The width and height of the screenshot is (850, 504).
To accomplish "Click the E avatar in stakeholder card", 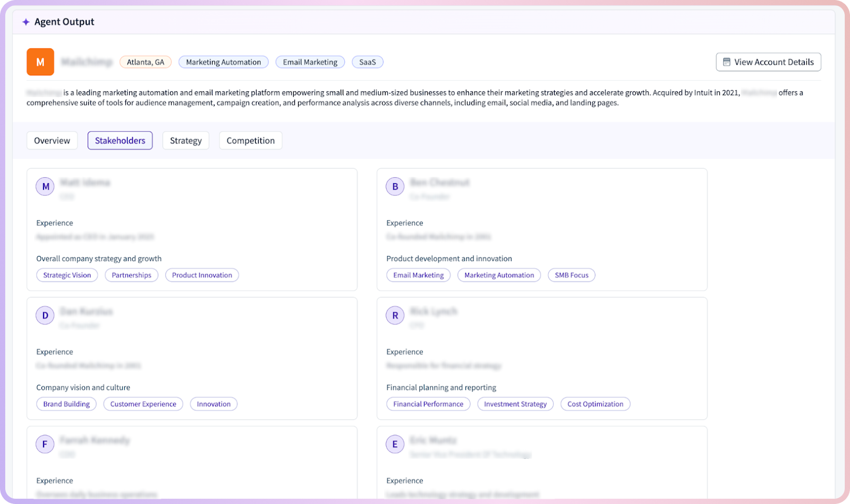I will click(395, 445).
